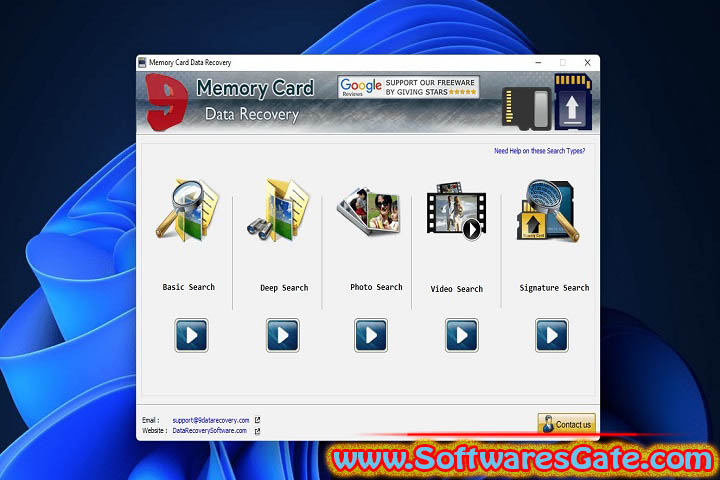Start the Photo Search play button
Image resolution: width=720 pixels, height=480 pixels.
pos(371,335)
